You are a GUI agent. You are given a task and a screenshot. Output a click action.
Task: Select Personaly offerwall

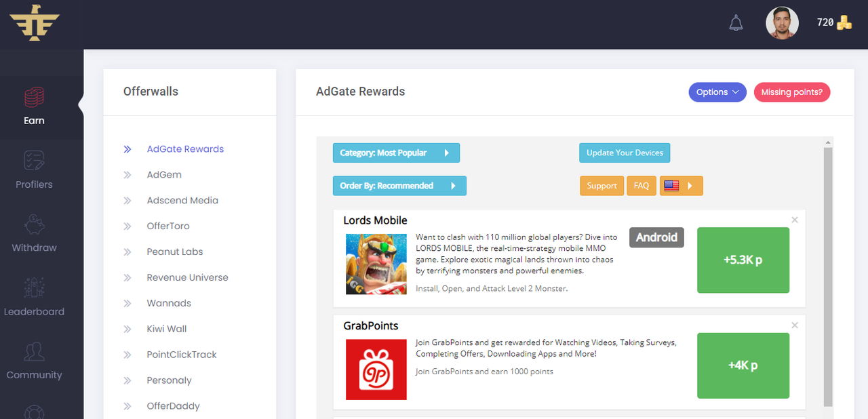(x=169, y=381)
